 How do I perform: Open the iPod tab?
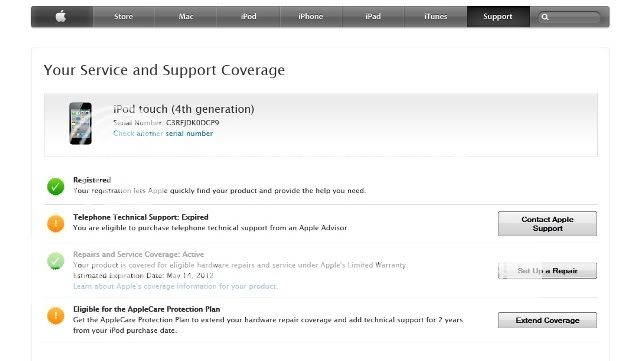tap(248, 16)
